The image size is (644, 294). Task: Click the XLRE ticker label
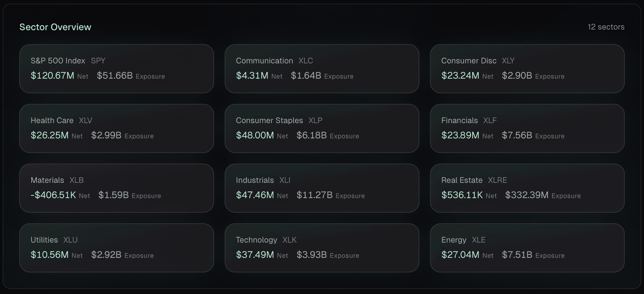(x=497, y=180)
